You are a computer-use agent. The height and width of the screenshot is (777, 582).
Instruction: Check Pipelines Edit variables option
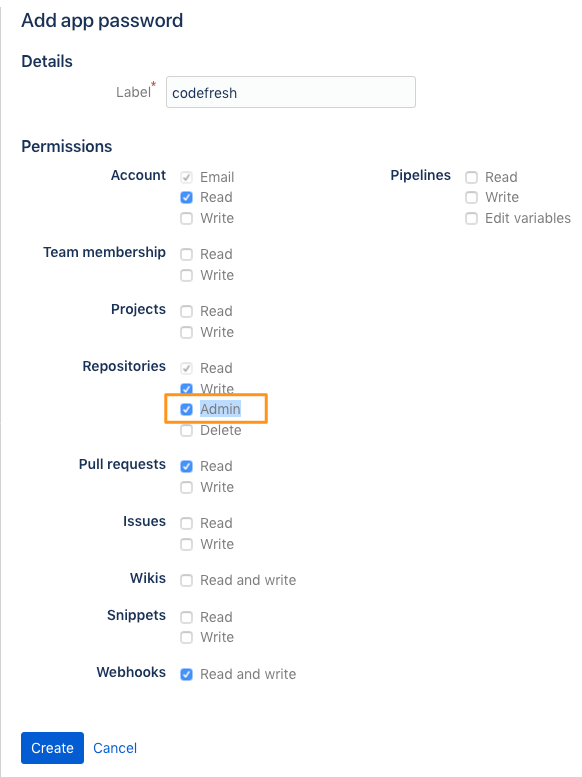471,219
